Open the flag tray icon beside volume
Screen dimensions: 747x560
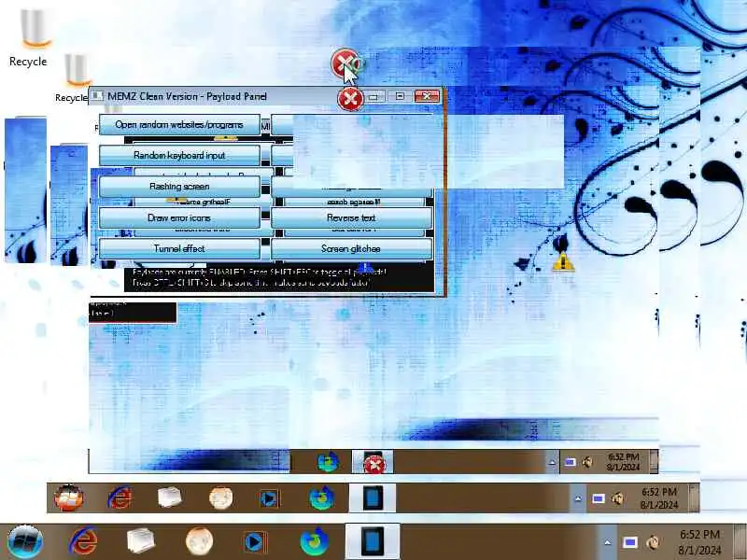[630, 542]
